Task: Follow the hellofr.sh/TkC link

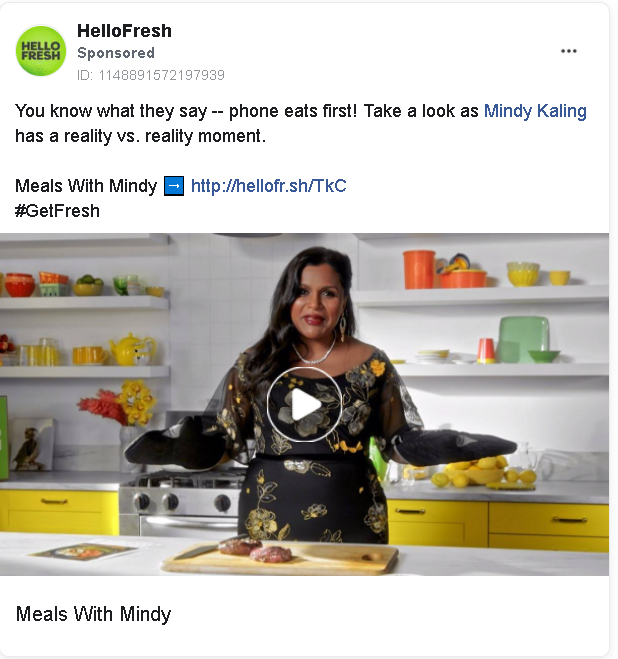Action: (269, 186)
